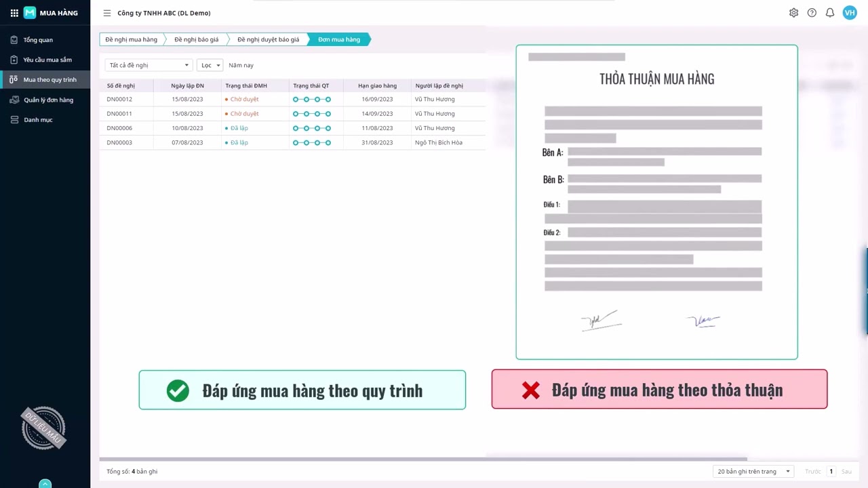Open request DN00003 row
Image resolution: width=868 pixels, height=488 pixels.
[292, 142]
